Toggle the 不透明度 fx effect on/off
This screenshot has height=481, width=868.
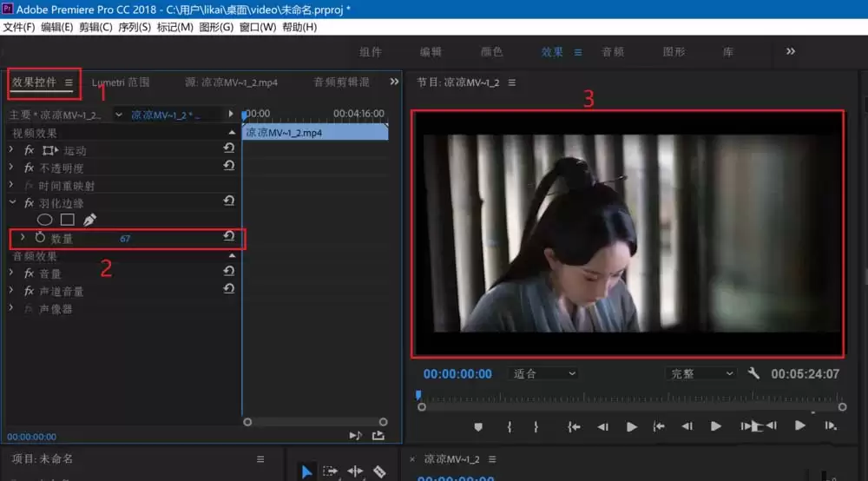click(29, 168)
